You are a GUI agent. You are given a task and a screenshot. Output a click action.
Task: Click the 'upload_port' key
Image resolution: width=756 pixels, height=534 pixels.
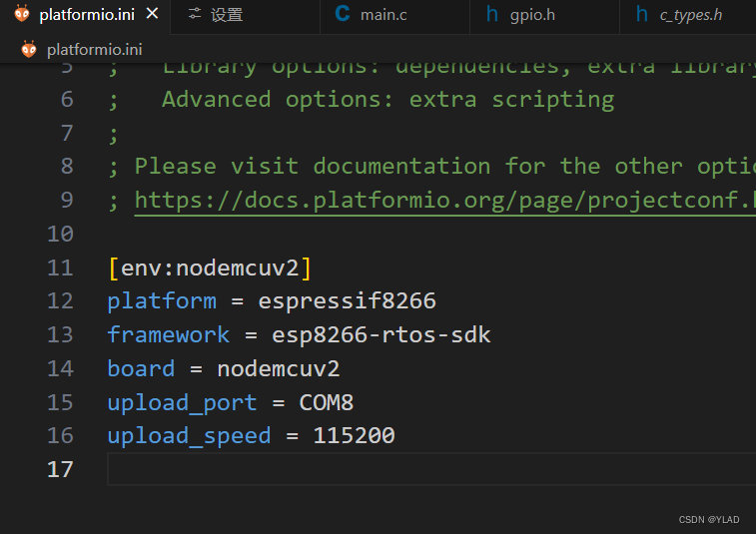(182, 403)
